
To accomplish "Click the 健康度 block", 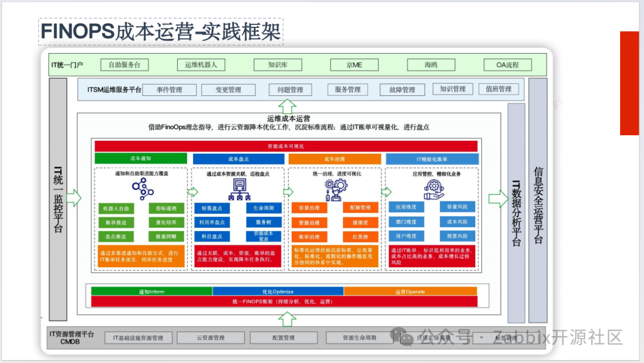I will tap(360, 222).
